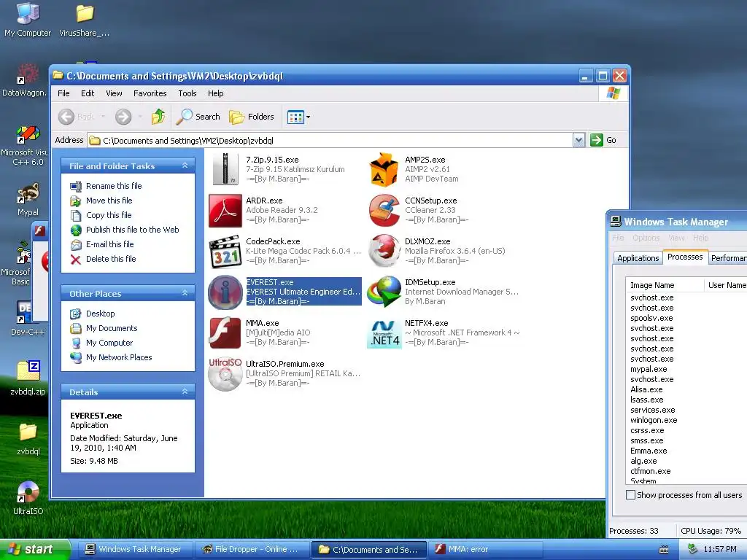Screen dimensions: 747x560
Task: Select the MMA.exe Flash icon
Action: [225, 332]
